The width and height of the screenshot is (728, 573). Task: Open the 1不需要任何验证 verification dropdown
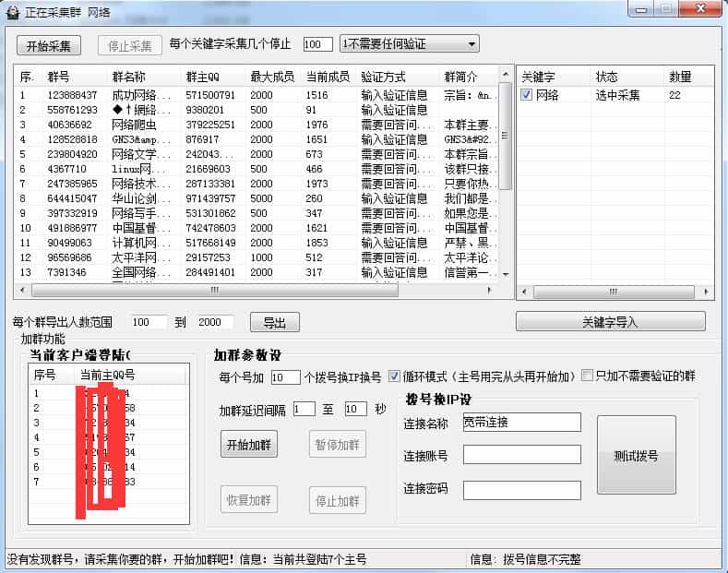coord(409,44)
